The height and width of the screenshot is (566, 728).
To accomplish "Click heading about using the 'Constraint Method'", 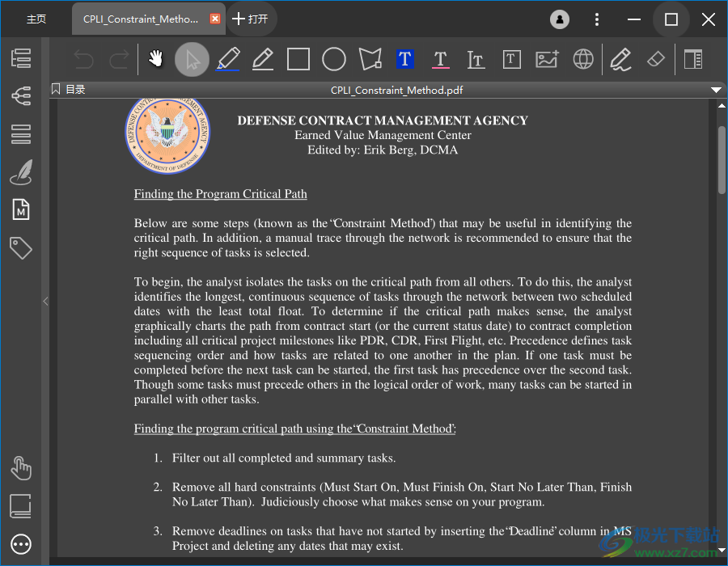I will pyautogui.click(x=294, y=429).
